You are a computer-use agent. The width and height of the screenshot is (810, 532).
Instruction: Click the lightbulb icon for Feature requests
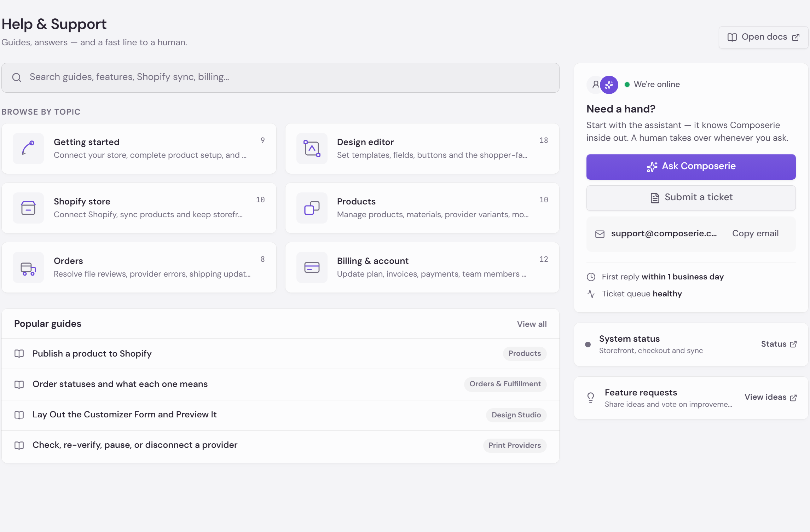click(591, 398)
